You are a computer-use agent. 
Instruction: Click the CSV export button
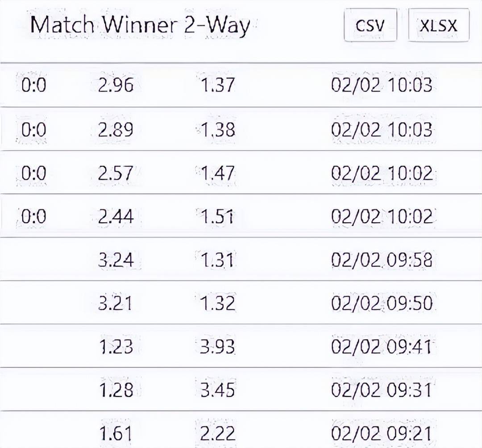pyautogui.click(x=370, y=25)
